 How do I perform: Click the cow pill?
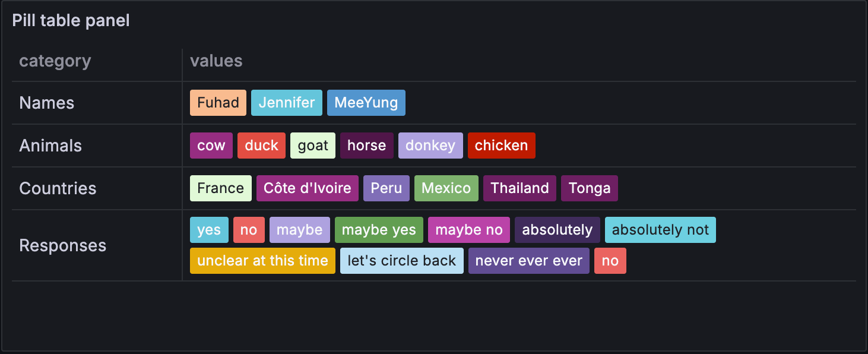click(211, 146)
